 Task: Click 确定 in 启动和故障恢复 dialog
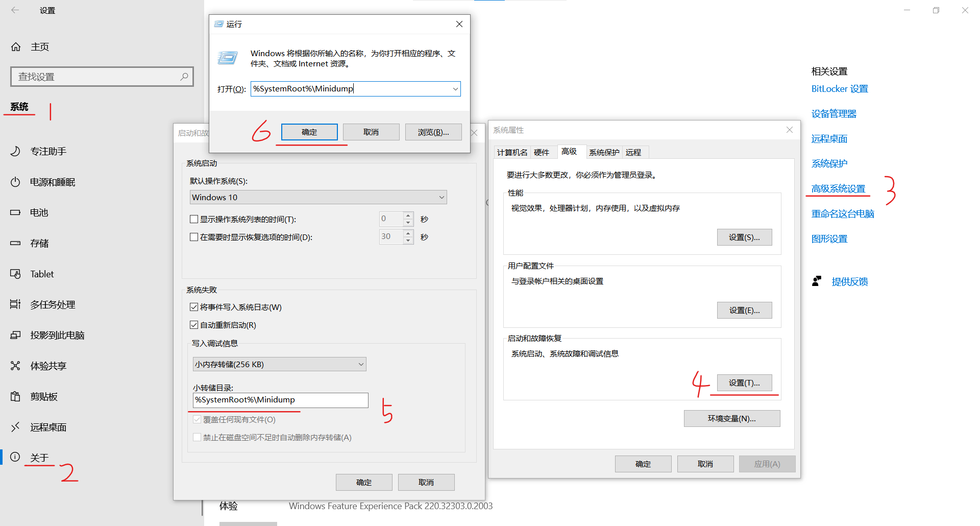point(364,482)
